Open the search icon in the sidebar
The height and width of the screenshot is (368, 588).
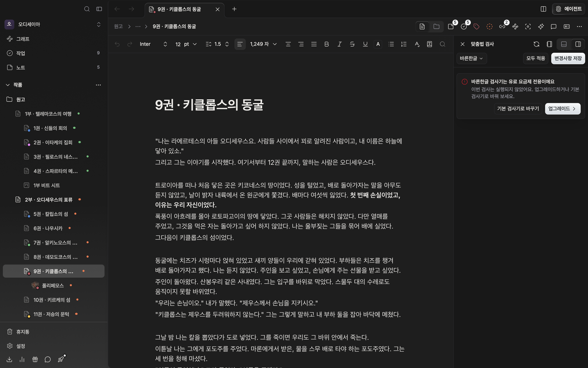(87, 9)
